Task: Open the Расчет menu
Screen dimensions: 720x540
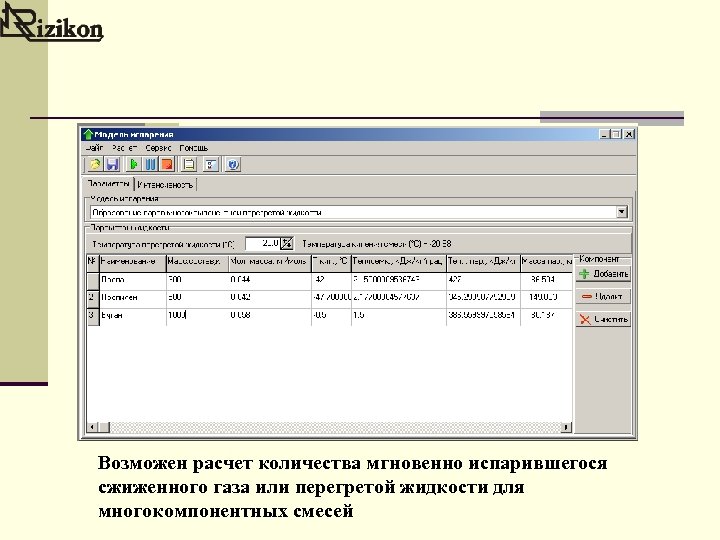Action: tap(124, 148)
